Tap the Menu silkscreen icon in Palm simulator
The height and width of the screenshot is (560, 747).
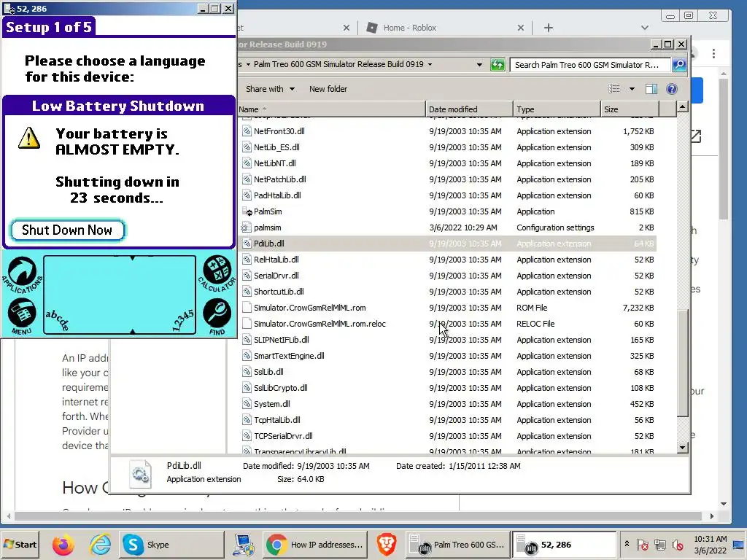[x=22, y=316]
